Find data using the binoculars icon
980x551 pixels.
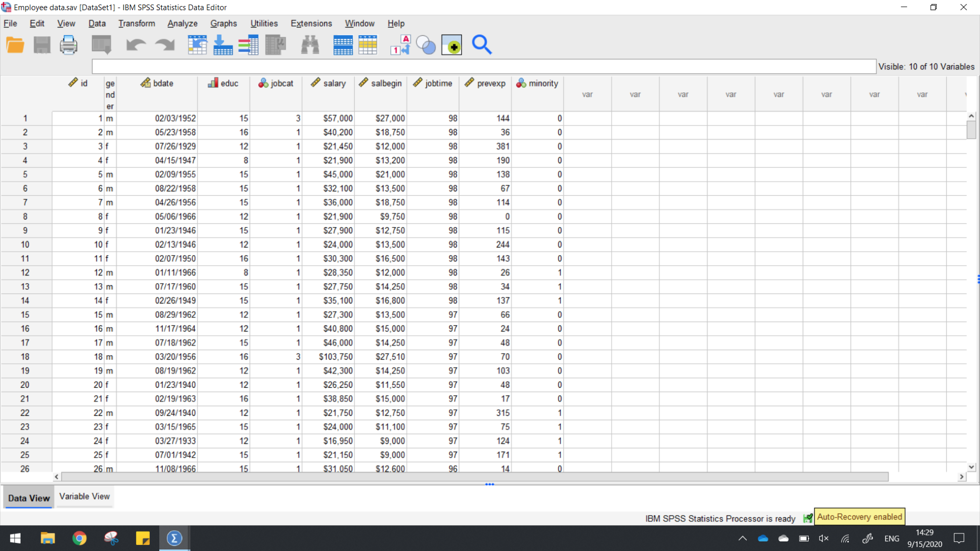point(310,45)
